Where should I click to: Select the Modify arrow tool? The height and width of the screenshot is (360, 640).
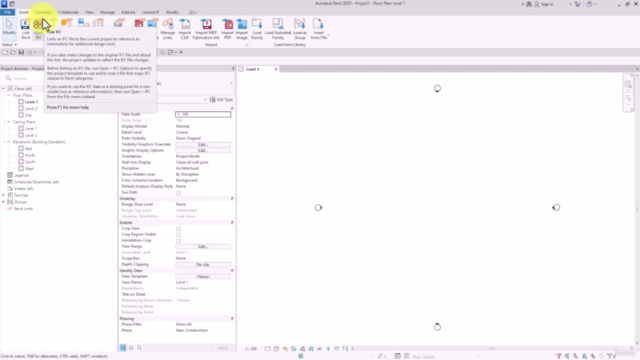[x=9, y=28]
